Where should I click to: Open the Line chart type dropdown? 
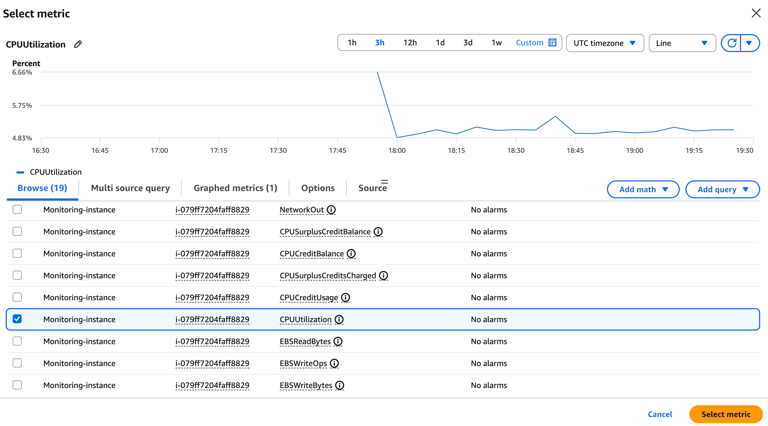point(682,43)
